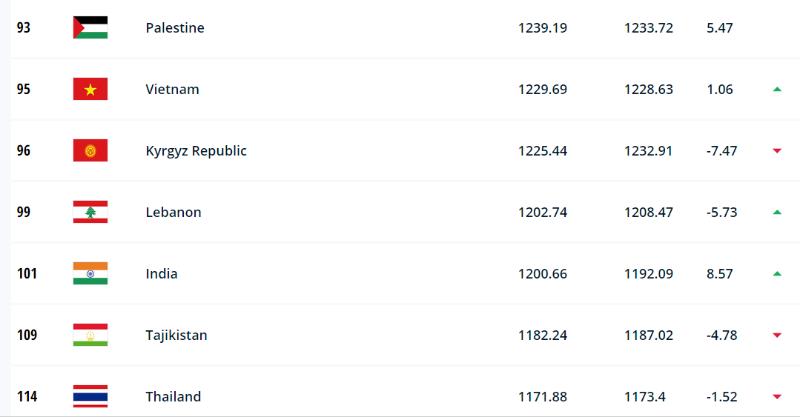The image size is (800, 417).
Task: Click the Thailand flag icon
Action: point(90,397)
